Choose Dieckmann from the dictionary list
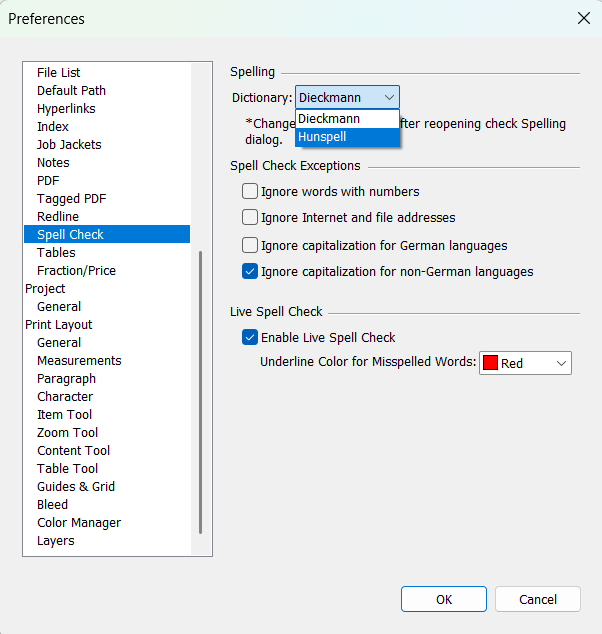This screenshot has height=634, width=602. (347, 119)
